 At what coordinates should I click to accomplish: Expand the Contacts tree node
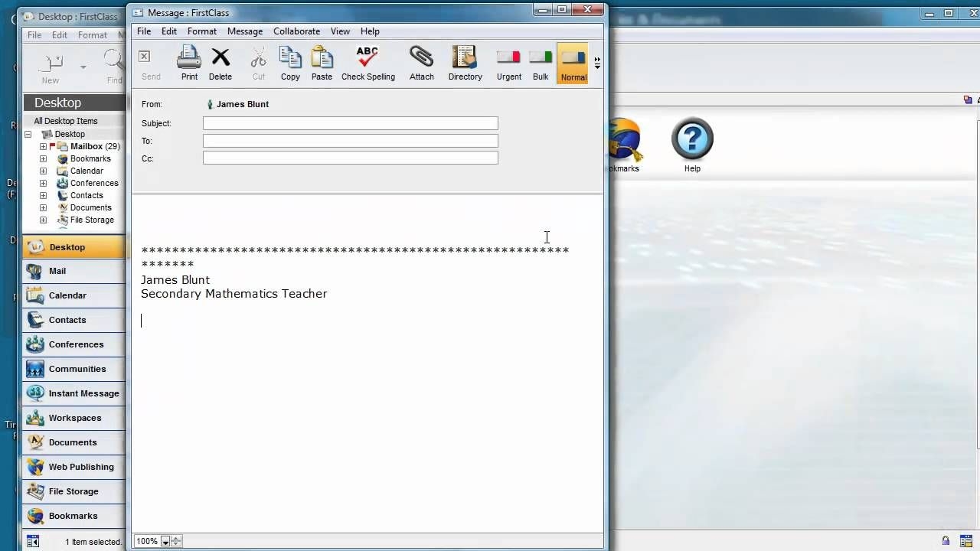pyautogui.click(x=44, y=195)
